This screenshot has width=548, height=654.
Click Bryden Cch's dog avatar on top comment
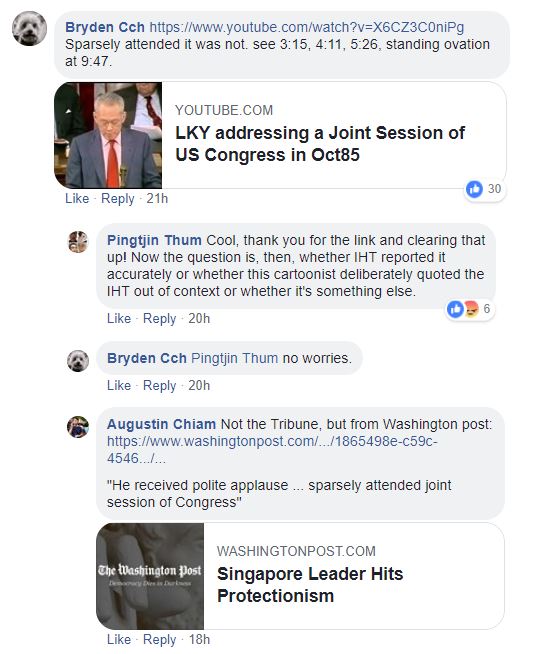[x=29, y=28]
